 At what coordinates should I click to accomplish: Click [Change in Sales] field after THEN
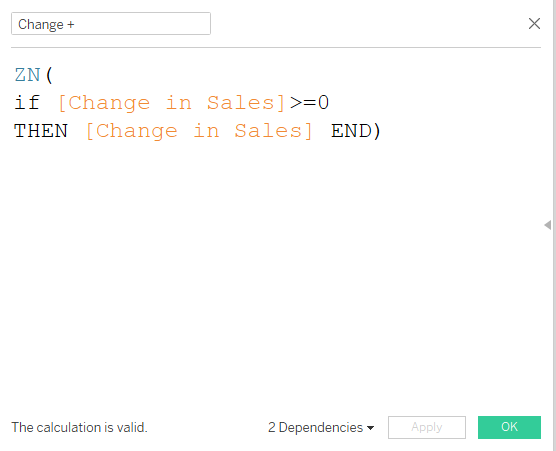199,131
